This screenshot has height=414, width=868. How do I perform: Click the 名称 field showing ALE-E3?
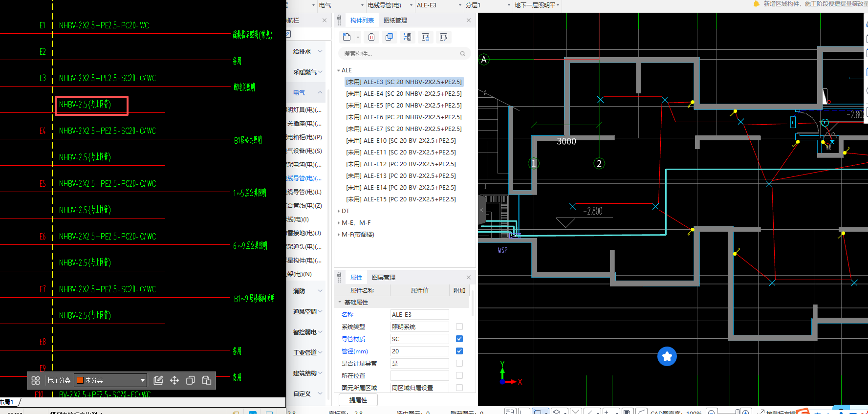coord(419,315)
